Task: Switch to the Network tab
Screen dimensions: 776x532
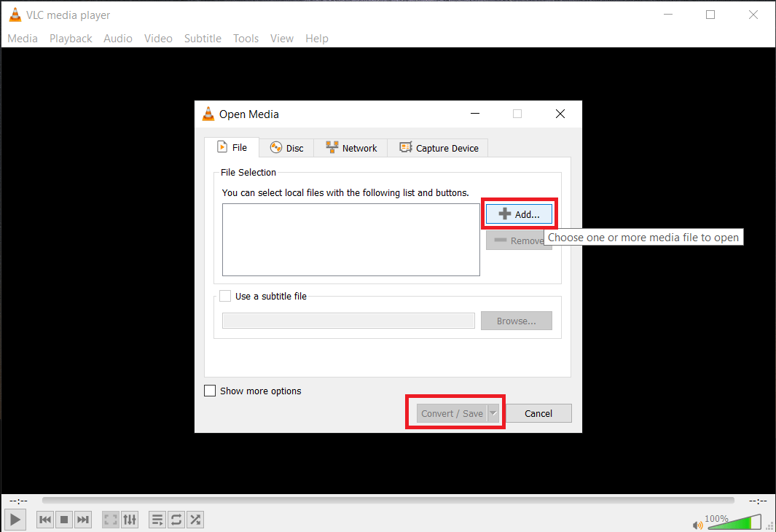Action: click(350, 147)
